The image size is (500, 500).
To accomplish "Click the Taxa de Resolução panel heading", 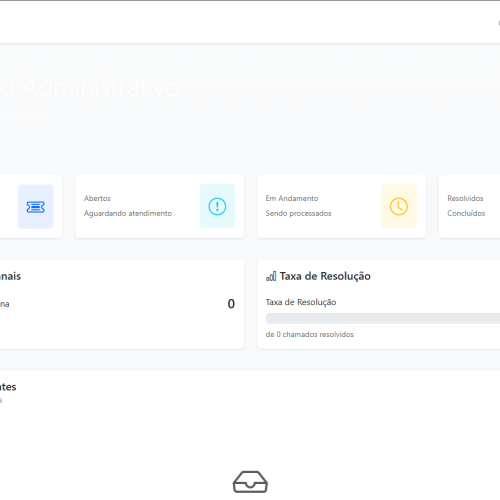I will pos(325,276).
